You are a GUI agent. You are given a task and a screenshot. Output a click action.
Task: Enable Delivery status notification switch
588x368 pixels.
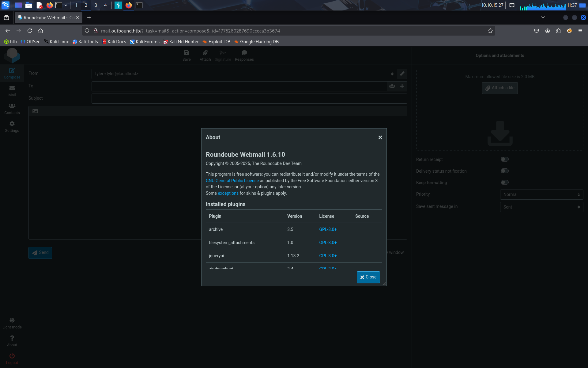(x=504, y=171)
